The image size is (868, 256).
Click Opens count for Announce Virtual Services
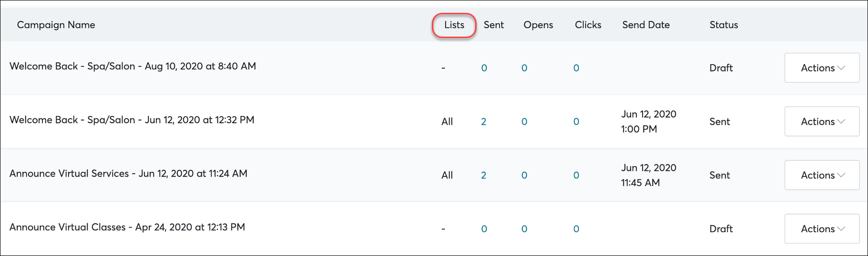pos(524,176)
